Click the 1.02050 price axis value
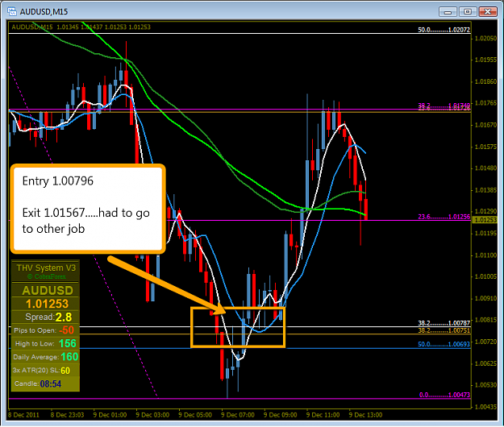 tap(485, 38)
